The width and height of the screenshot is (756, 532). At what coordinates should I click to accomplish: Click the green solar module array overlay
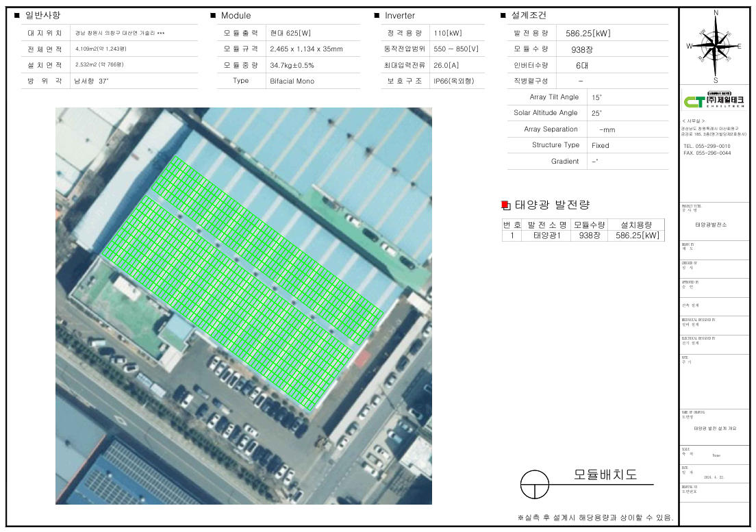click(x=240, y=281)
